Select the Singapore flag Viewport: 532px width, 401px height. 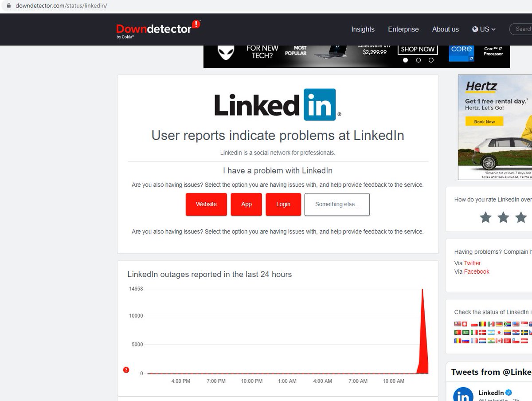pos(524,324)
